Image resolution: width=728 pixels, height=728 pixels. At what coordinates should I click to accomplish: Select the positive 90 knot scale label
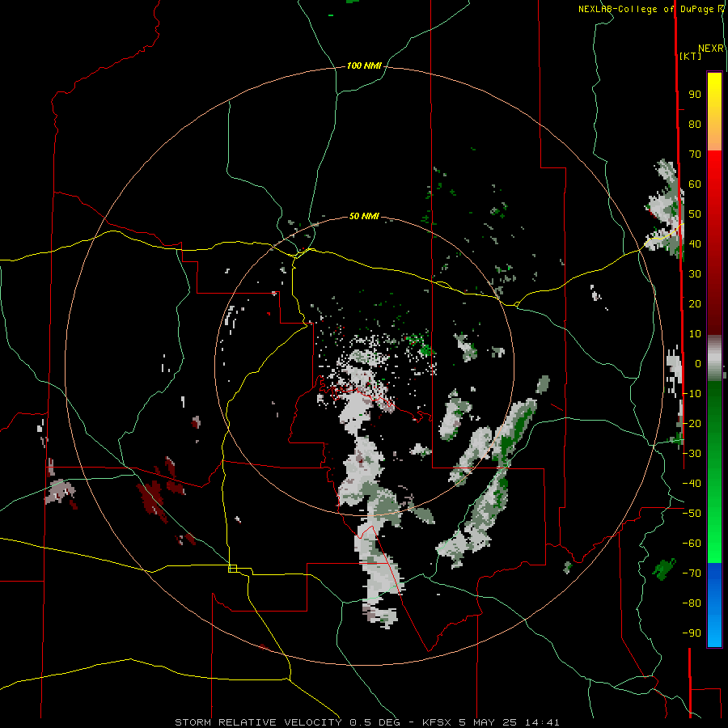[695, 95]
